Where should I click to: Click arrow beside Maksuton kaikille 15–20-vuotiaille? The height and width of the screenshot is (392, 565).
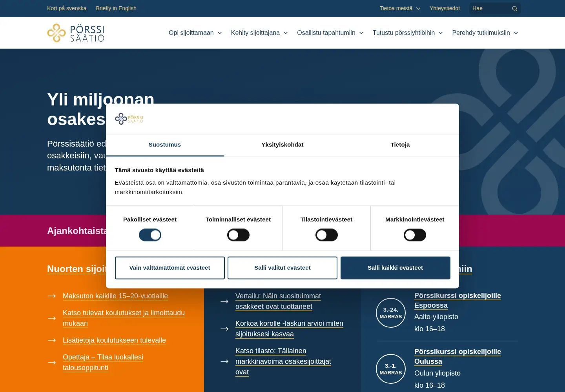(52, 296)
